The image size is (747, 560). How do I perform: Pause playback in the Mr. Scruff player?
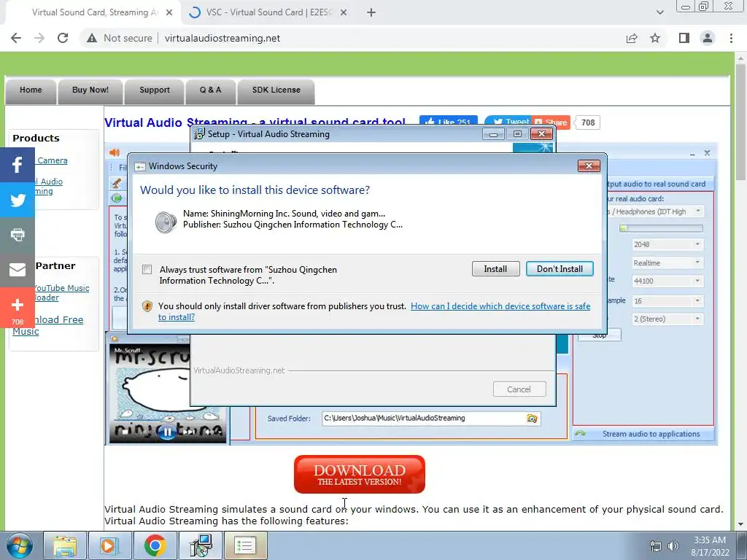[167, 432]
